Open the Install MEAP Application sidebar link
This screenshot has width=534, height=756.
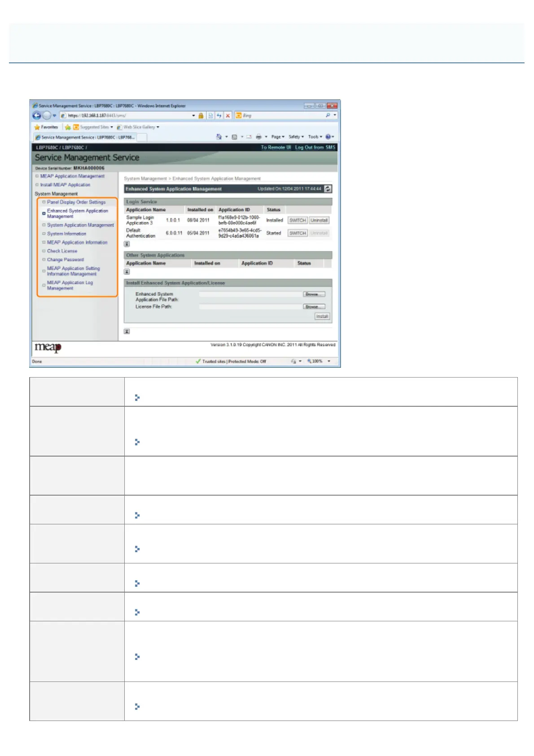(x=65, y=185)
